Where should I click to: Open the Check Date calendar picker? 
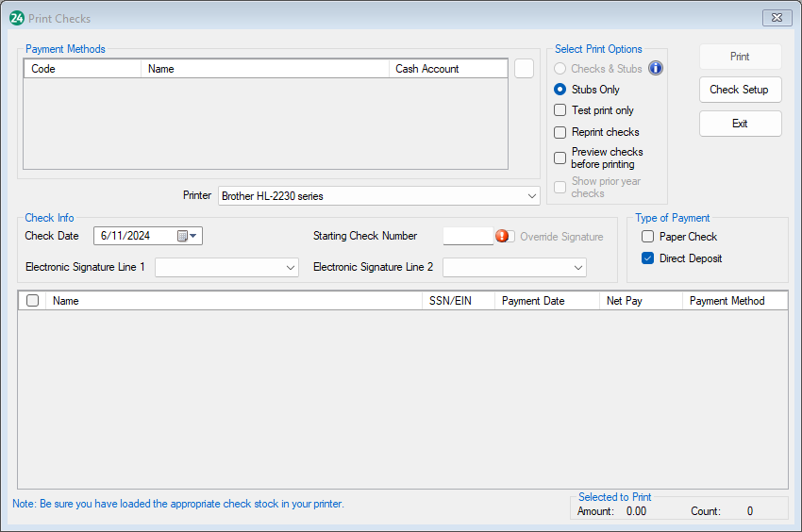pyautogui.click(x=187, y=236)
